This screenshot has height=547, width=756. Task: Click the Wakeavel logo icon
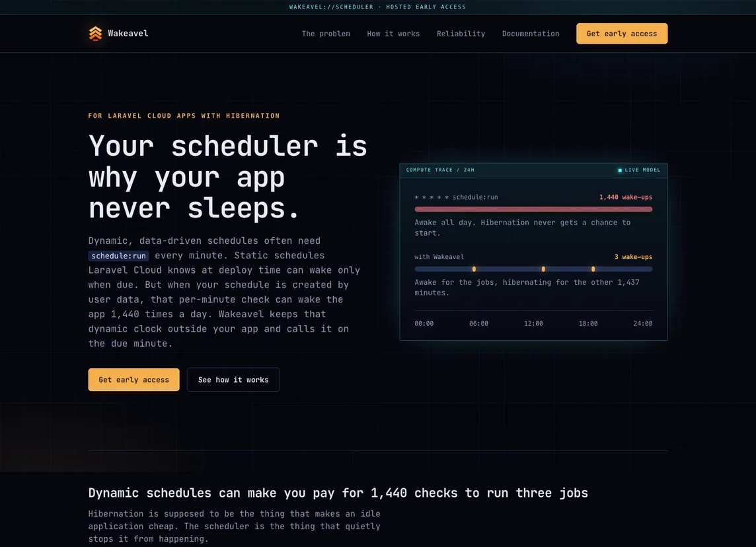point(95,33)
